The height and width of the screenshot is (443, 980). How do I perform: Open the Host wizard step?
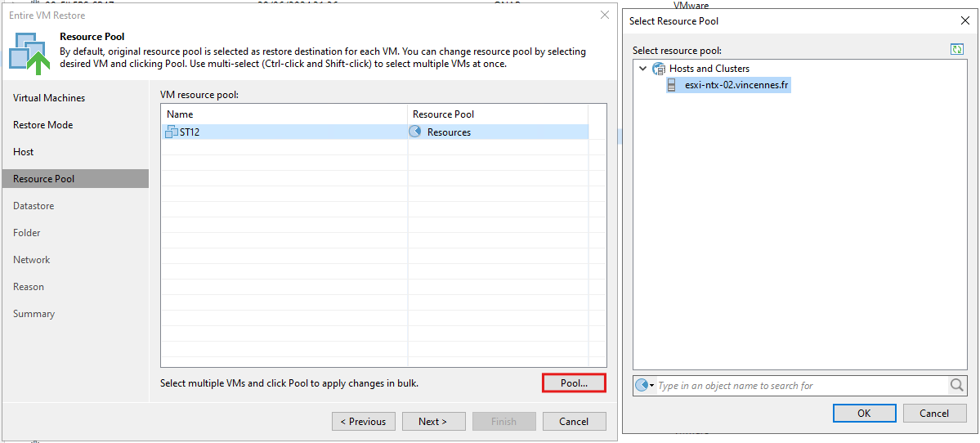(x=24, y=152)
